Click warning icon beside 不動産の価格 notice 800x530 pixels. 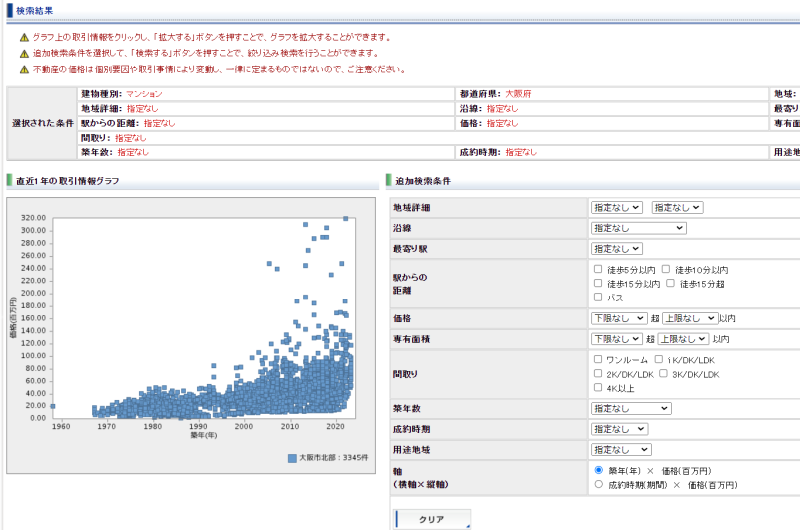click(x=24, y=69)
